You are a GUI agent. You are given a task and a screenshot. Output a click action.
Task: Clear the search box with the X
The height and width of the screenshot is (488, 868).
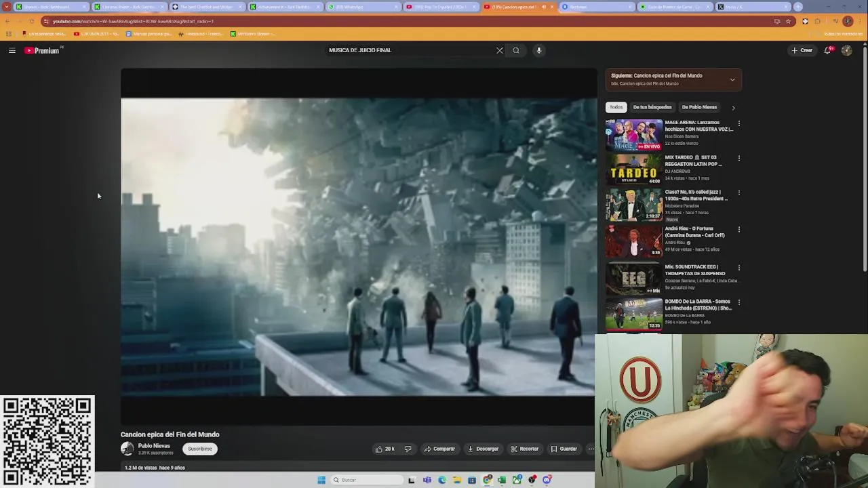[x=500, y=50]
